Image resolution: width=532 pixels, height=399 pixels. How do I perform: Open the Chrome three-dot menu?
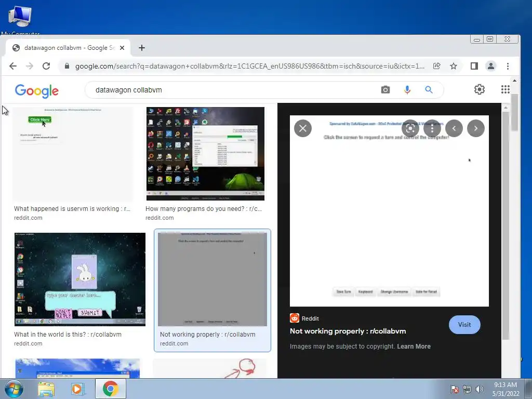[x=508, y=66]
